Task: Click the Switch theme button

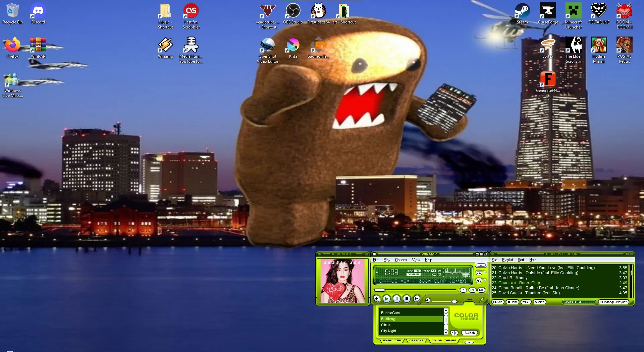Action: click(x=470, y=333)
